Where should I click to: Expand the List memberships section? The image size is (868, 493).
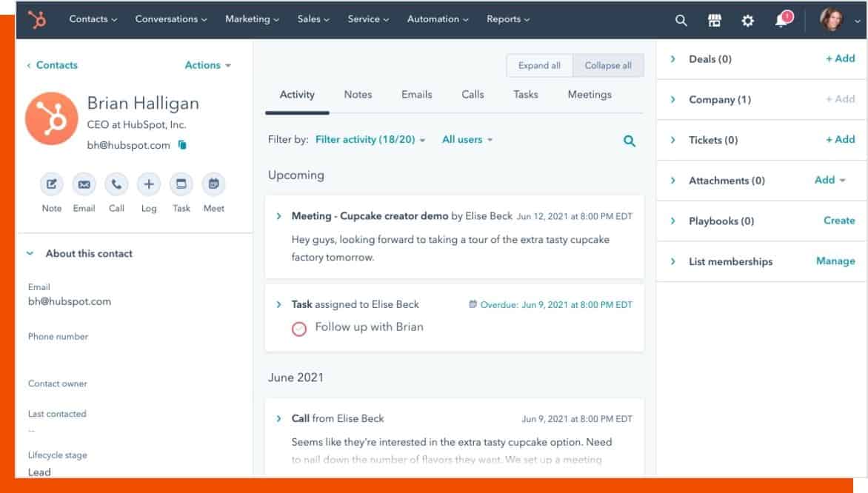pyautogui.click(x=673, y=261)
